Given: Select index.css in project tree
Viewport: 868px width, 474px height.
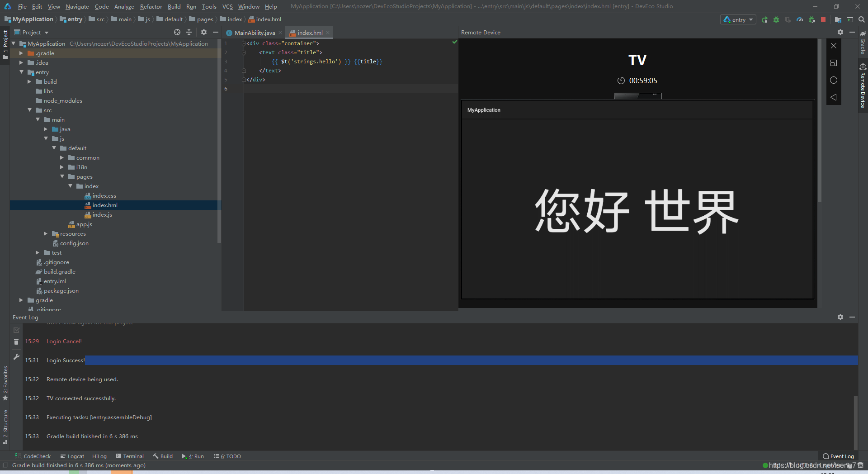Looking at the screenshot, I should [x=104, y=196].
